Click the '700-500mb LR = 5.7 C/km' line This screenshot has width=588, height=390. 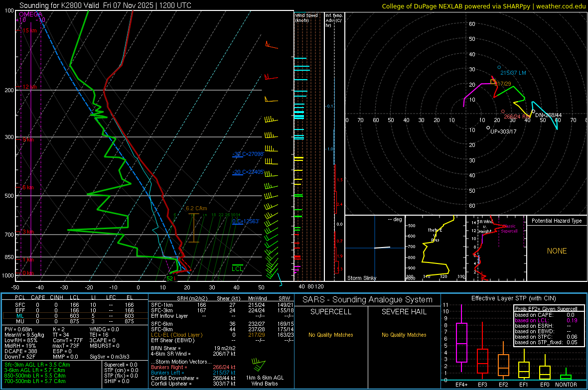[x=35, y=381]
